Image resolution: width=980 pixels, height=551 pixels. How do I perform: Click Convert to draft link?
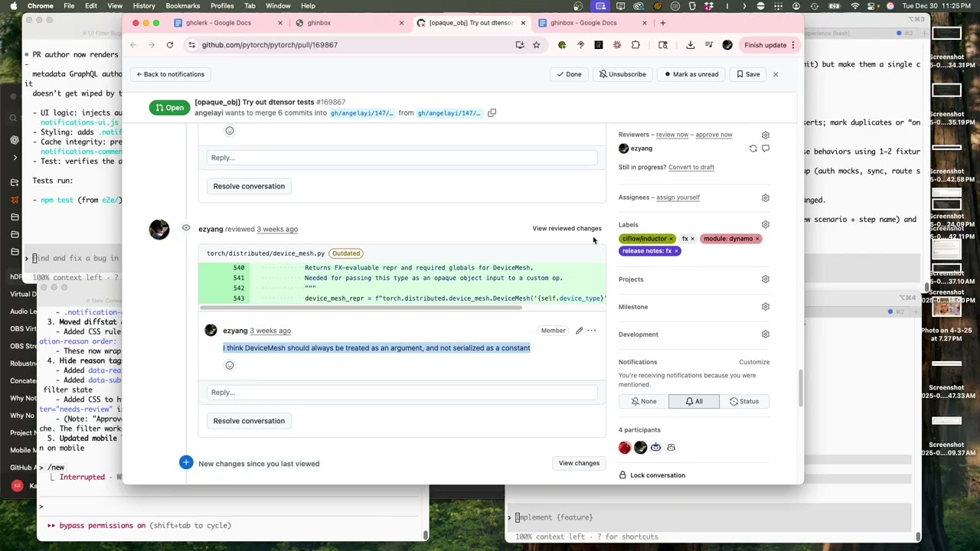(x=691, y=167)
